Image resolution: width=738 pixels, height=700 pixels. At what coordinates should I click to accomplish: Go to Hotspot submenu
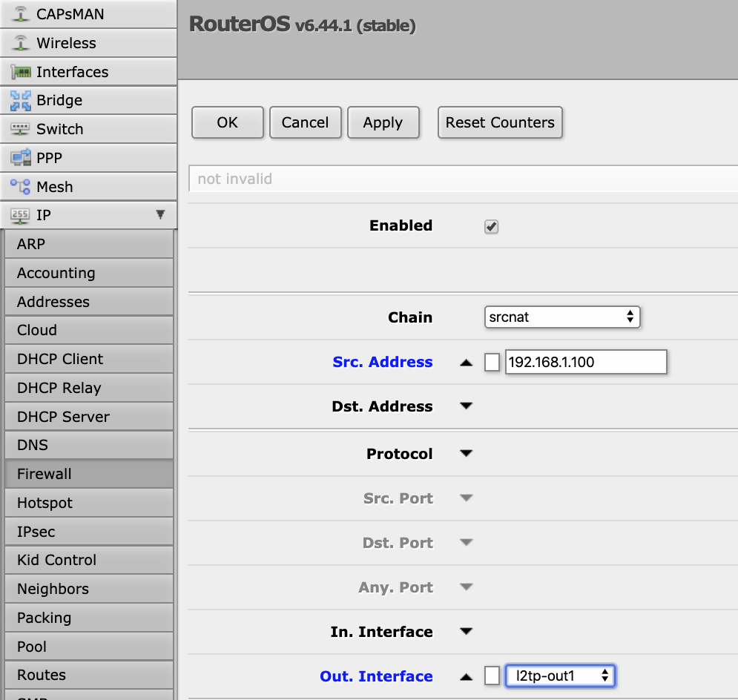(89, 503)
